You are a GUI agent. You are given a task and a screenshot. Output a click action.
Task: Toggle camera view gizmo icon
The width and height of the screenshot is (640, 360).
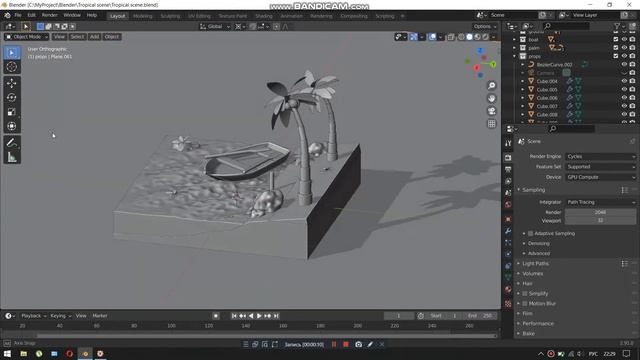[492, 111]
